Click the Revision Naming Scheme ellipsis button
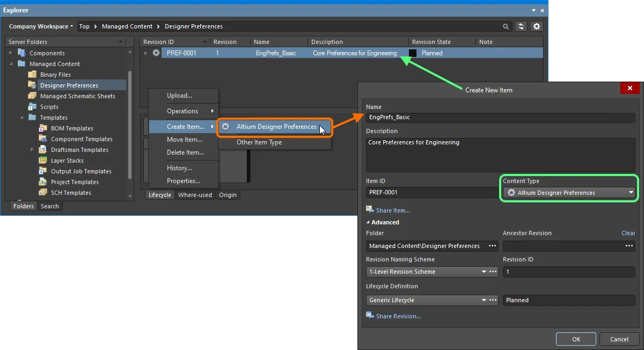This screenshot has height=350, width=644. coord(493,272)
